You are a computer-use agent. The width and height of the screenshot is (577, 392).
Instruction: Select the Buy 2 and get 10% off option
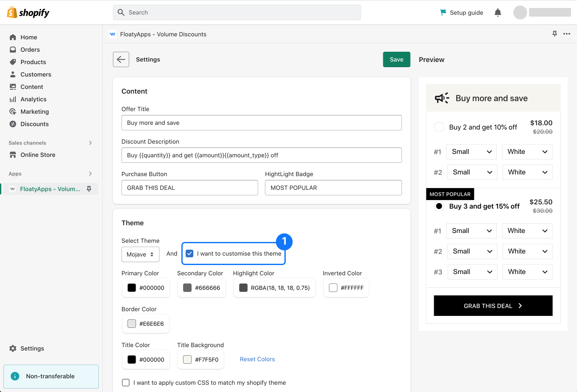[439, 127]
